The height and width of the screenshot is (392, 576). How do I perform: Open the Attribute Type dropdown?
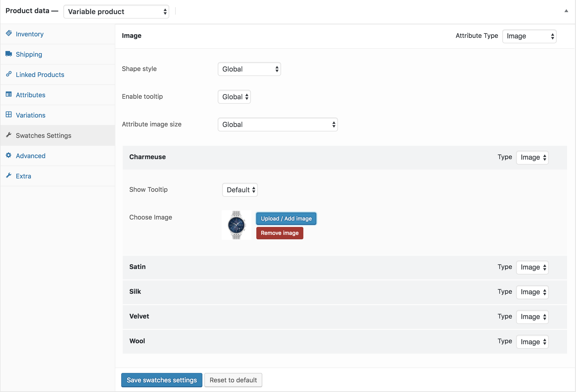(x=529, y=36)
